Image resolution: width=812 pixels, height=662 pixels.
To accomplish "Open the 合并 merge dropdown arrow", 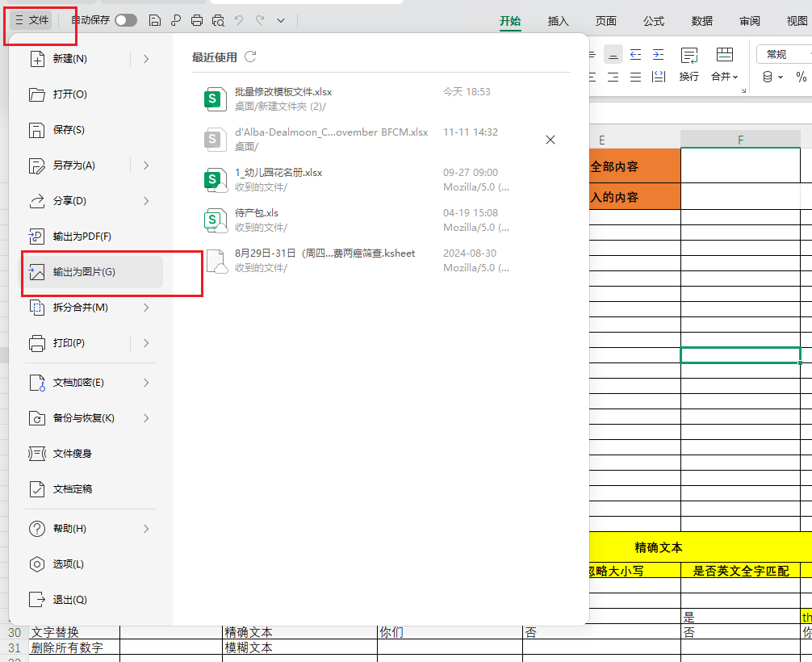I will click(735, 77).
